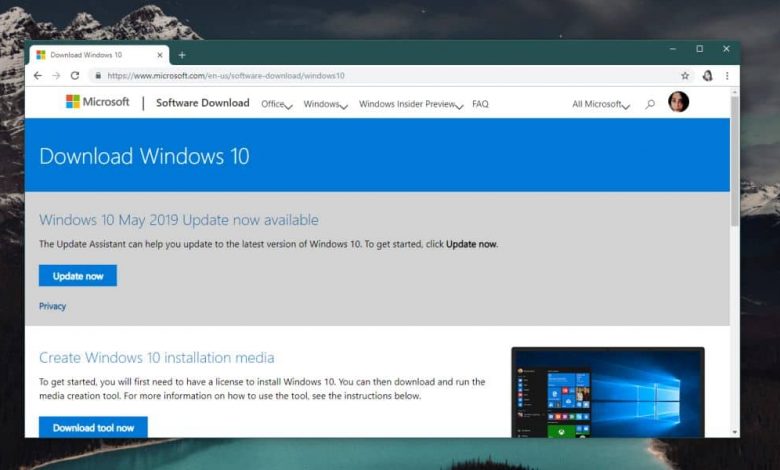Viewport: 780px width, 470px height.
Task: Click the browser forward arrow
Action: point(56,76)
